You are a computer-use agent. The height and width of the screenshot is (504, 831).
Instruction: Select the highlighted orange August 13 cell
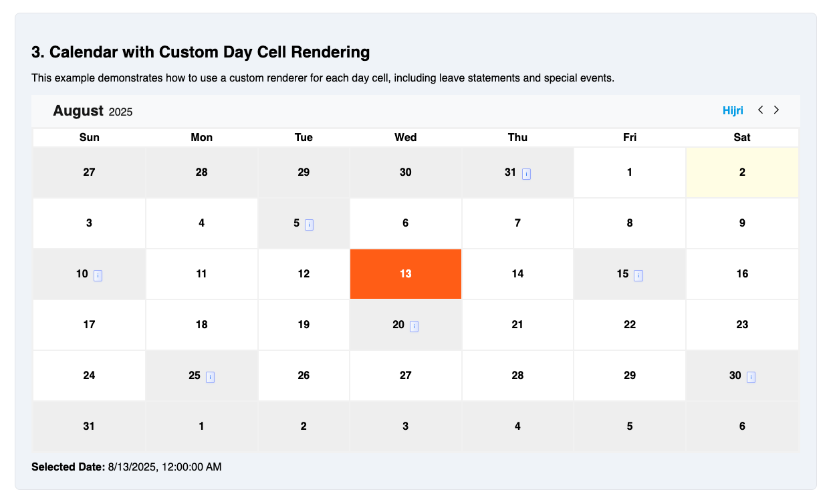pyautogui.click(x=405, y=273)
